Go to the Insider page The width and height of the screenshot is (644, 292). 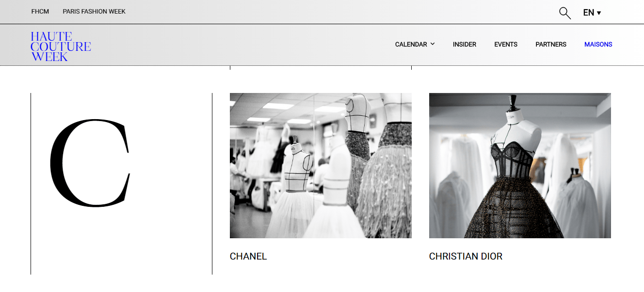(x=465, y=44)
